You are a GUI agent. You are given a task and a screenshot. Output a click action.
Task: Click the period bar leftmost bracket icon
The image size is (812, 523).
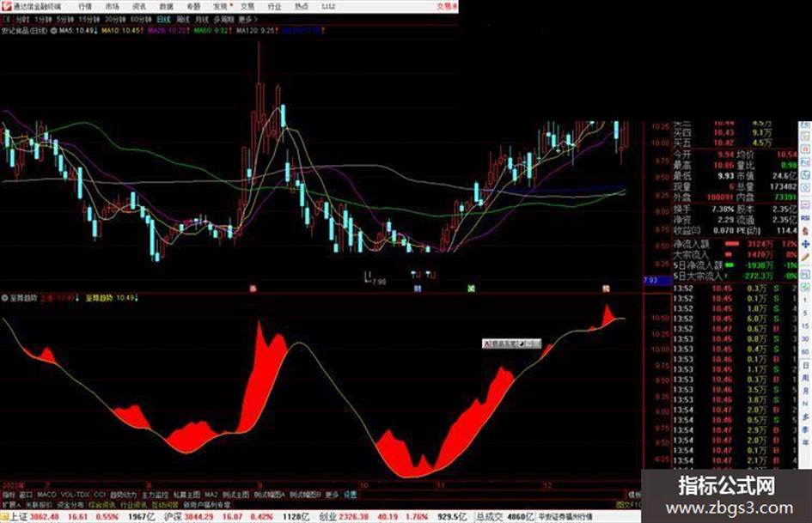(7, 20)
